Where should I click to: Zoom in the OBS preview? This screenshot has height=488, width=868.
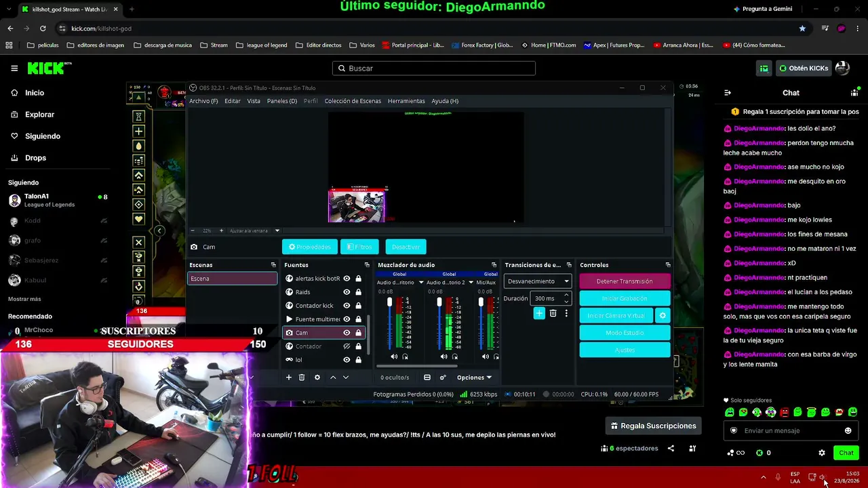tap(221, 230)
